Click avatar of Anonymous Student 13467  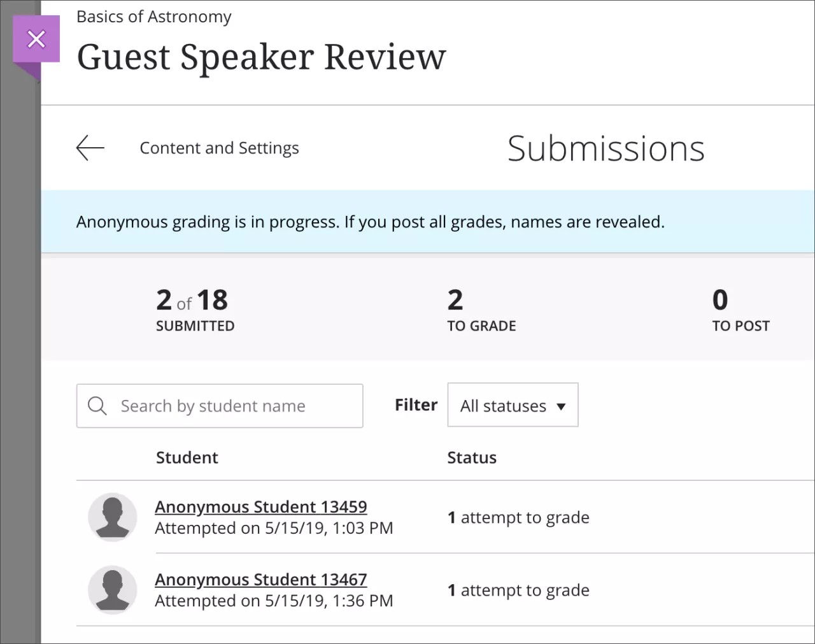click(113, 590)
